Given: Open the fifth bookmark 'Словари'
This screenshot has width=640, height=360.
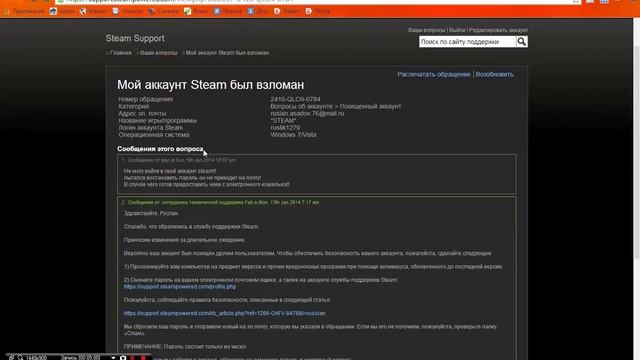Looking at the screenshot, I should (163, 11).
